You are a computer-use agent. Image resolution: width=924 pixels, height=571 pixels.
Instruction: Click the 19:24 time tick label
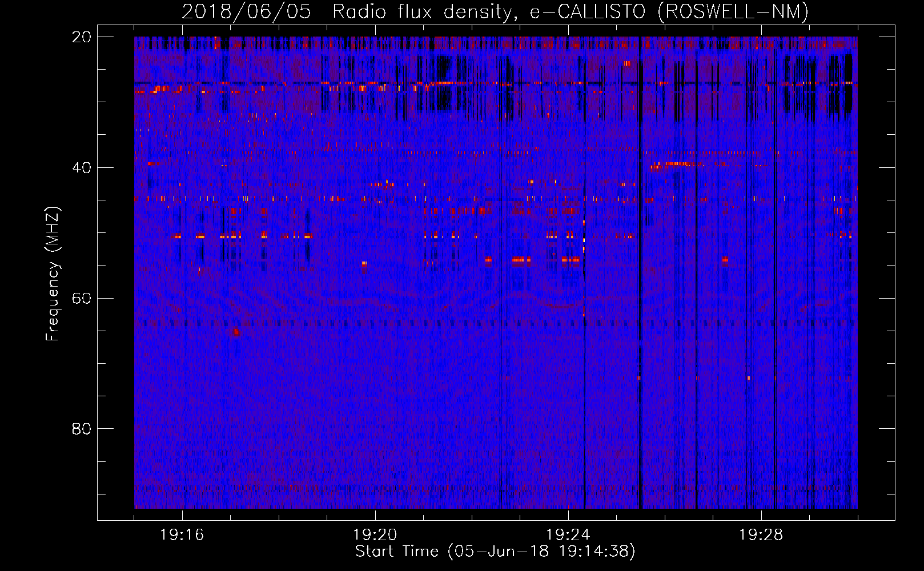coord(568,535)
